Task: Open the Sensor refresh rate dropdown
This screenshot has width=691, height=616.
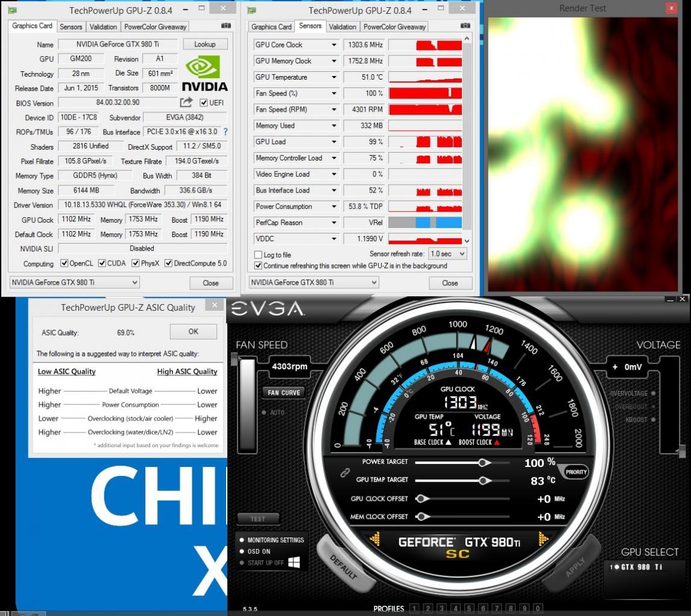Action: coord(447,254)
